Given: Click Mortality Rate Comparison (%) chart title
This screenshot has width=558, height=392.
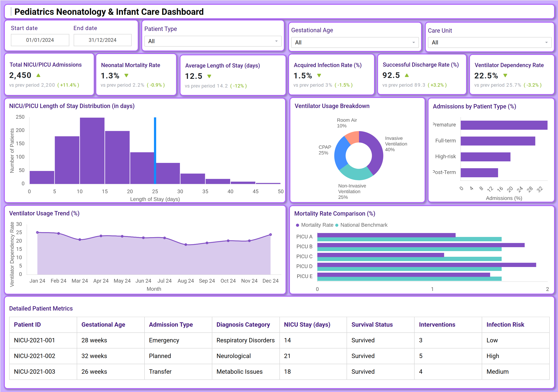Looking at the screenshot, I should click(x=335, y=214).
